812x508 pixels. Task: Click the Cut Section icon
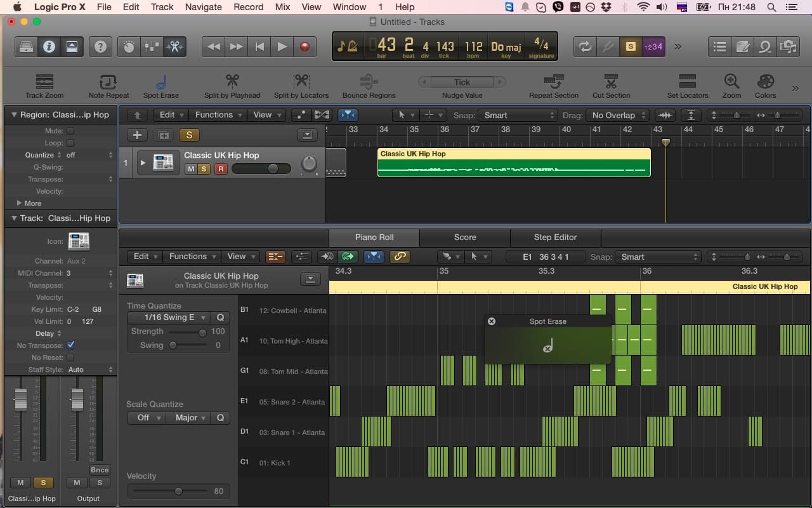click(x=611, y=82)
